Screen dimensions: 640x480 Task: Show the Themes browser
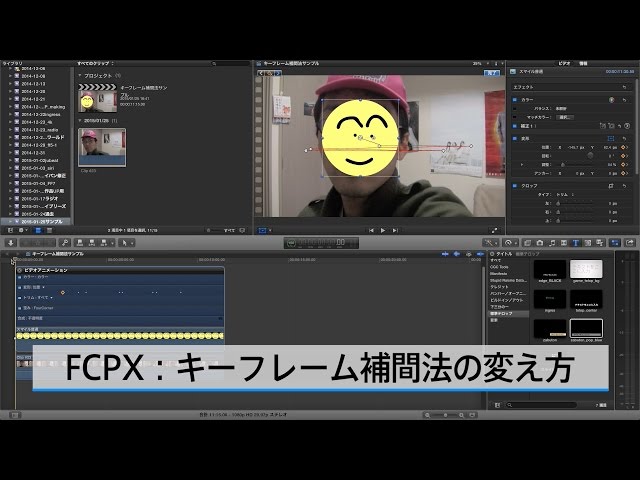(600, 243)
